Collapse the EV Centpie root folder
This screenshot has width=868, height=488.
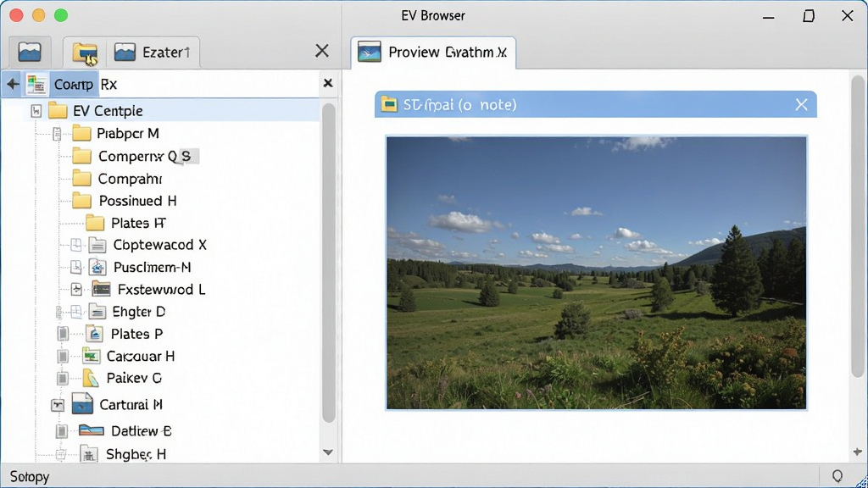[36, 111]
